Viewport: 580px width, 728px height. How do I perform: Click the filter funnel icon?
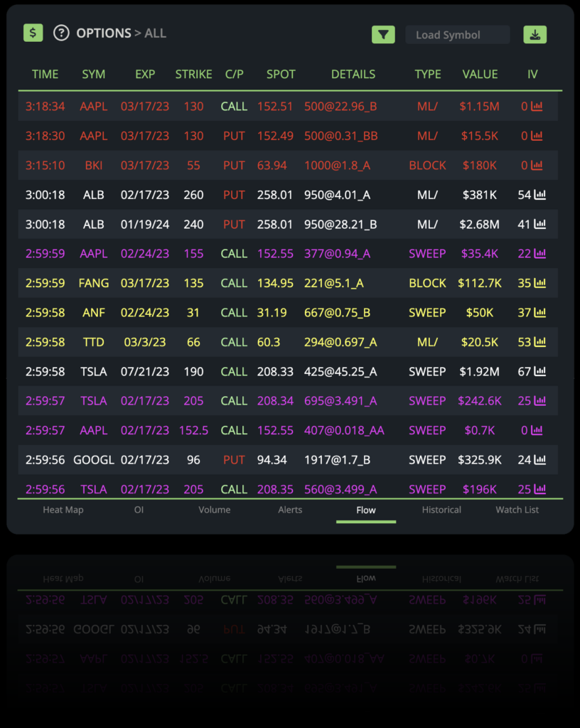point(383,34)
